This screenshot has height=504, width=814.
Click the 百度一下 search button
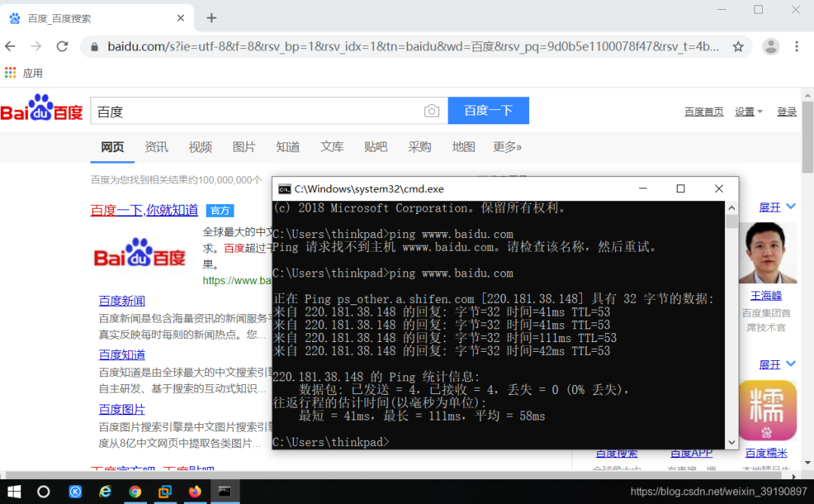tap(488, 110)
